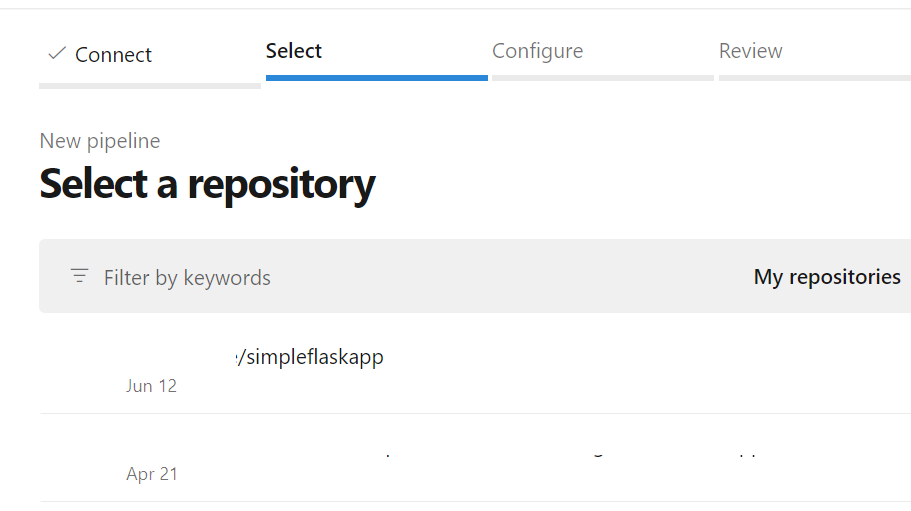Open the Review step tab
Image resolution: width=911 pixels, height=511 pixels.
[x=750, y=51]
